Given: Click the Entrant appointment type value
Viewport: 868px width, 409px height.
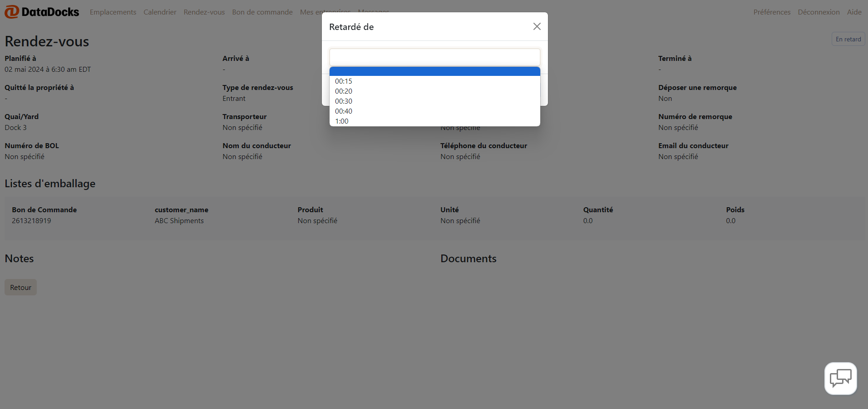Looking at the screenshot, I should [x=234, y=98].
